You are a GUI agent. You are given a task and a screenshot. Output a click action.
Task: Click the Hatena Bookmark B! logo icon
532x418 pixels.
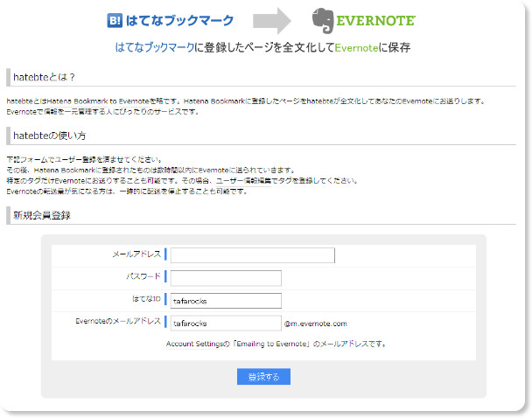pos(115,21)
